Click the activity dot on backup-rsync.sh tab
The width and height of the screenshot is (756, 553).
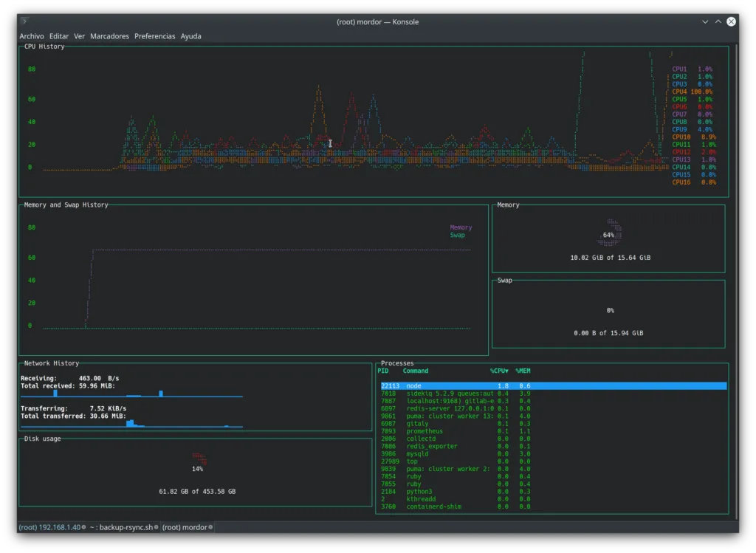point(156,527)
